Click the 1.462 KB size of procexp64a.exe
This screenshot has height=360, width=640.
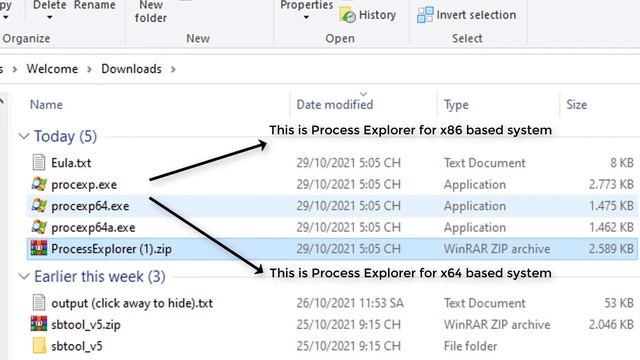[611, 227]
